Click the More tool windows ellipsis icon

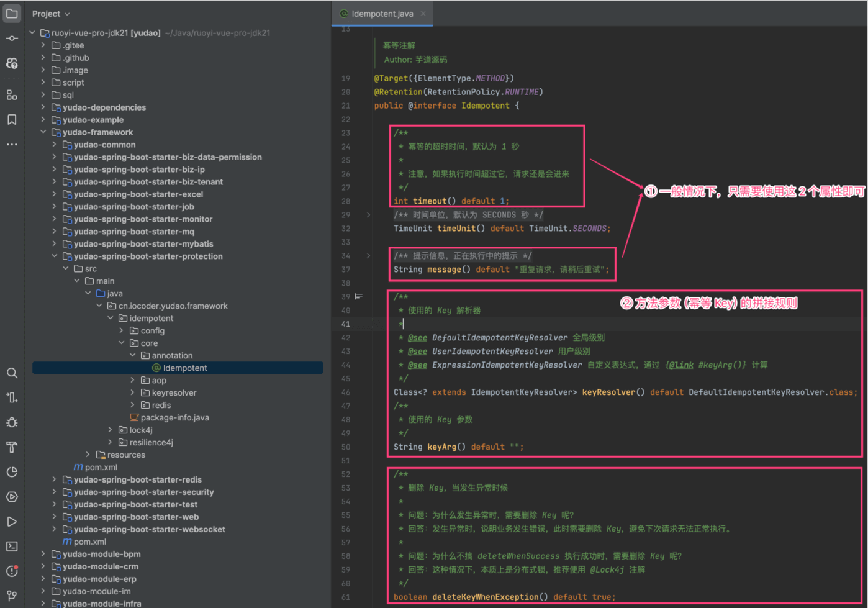click(12, 144)
